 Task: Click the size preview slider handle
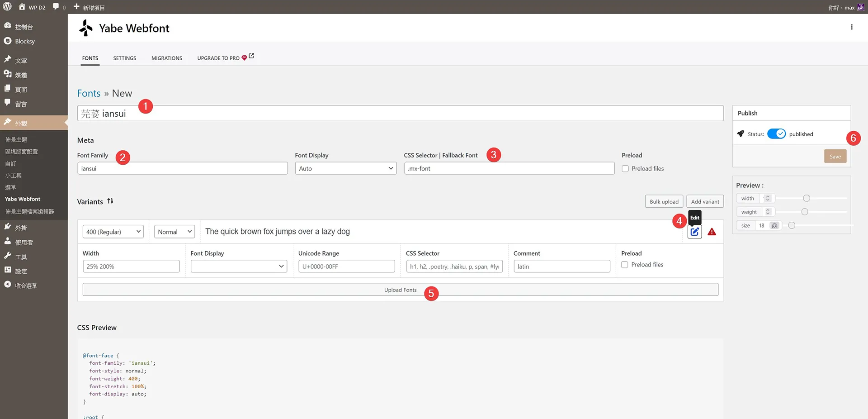click(792, 225)
